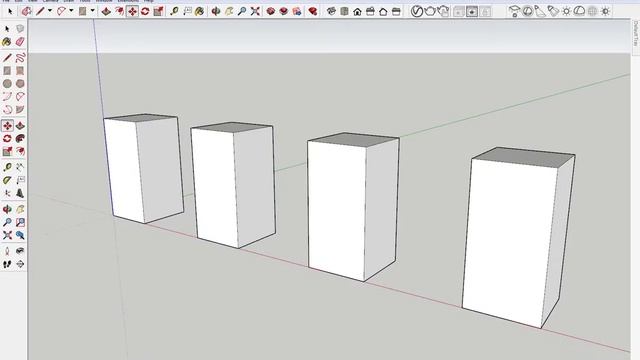The image size is (640, 360).
Task: Open the Extension Manager ruby icon
Action: pyautogui.click(x=313, y=11)
